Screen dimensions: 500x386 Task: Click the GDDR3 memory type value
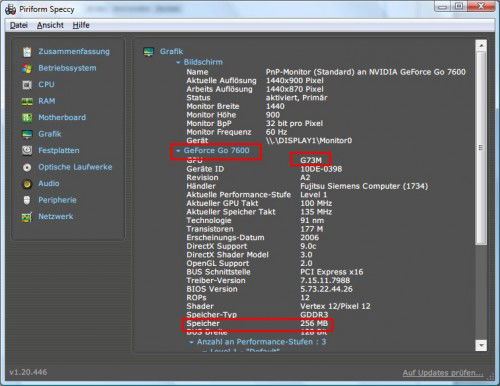pos(314,315)
